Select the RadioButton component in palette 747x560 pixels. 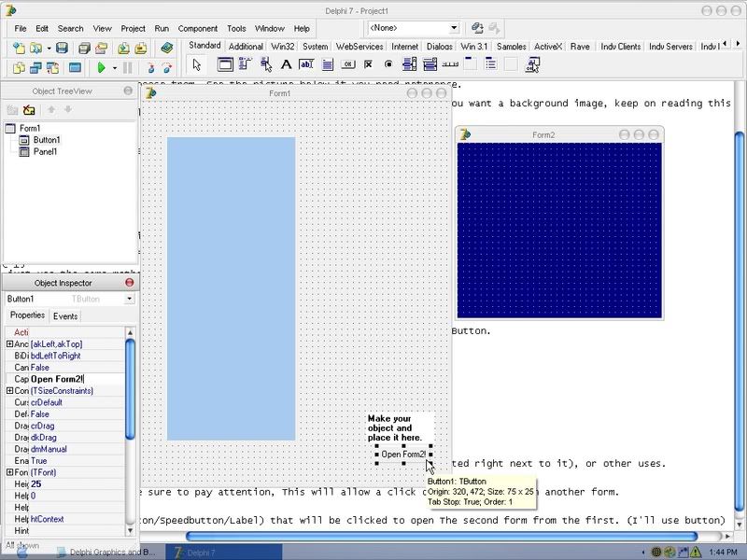coord(388,64)
